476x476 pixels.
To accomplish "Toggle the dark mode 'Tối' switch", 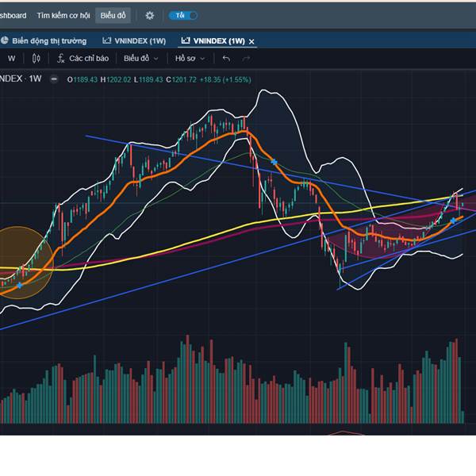I will tap(183, 15).
